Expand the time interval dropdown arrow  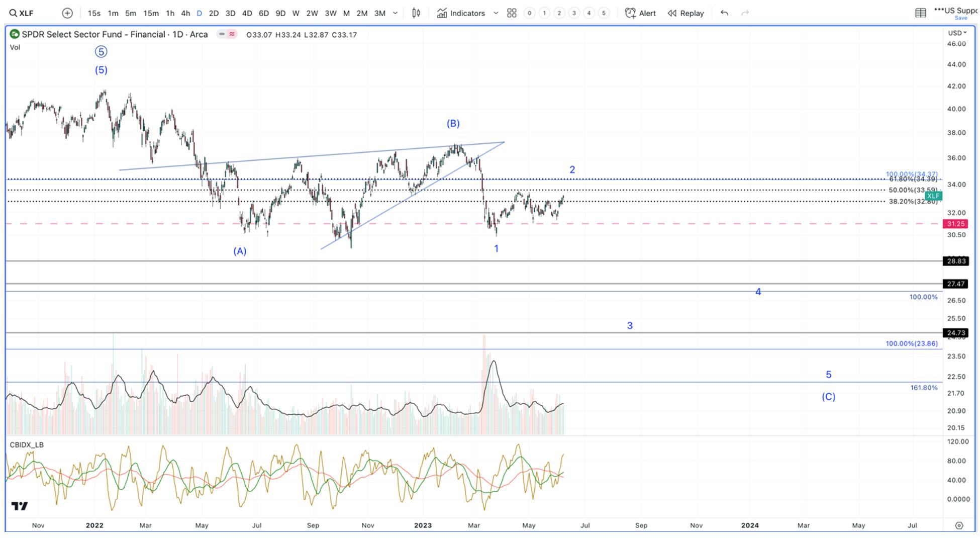point(395,13)
